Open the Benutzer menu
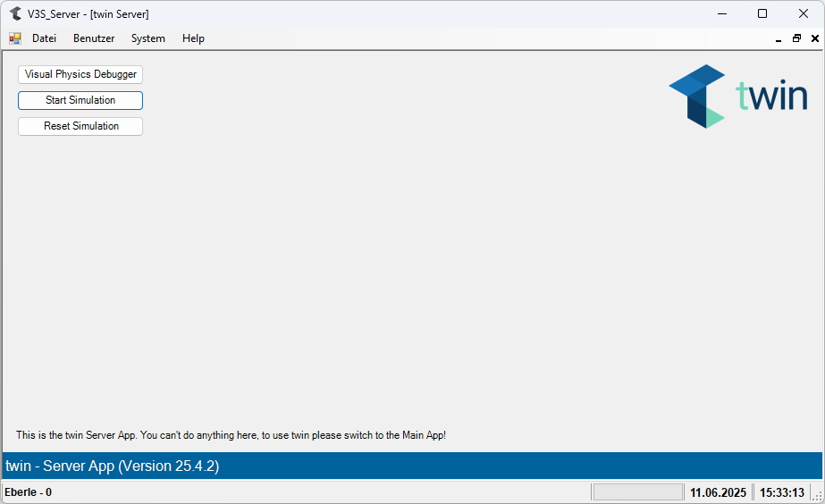825x504 pixels. 94,38
